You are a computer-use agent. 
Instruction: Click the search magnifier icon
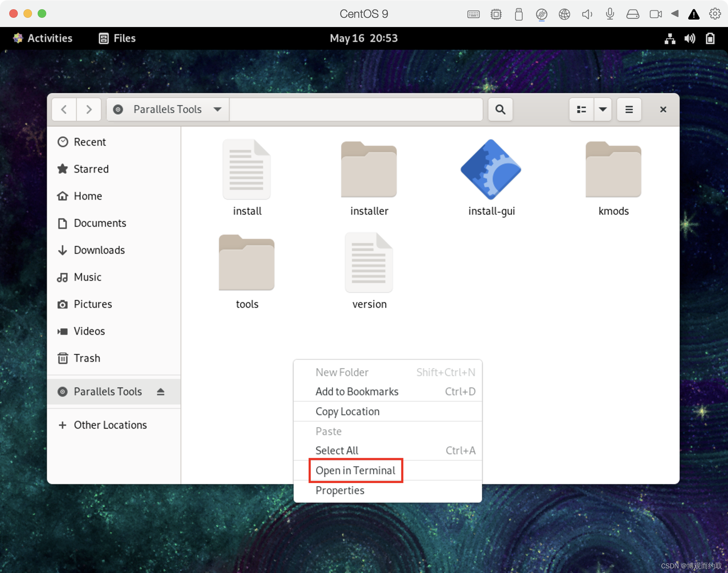(500, 109)
